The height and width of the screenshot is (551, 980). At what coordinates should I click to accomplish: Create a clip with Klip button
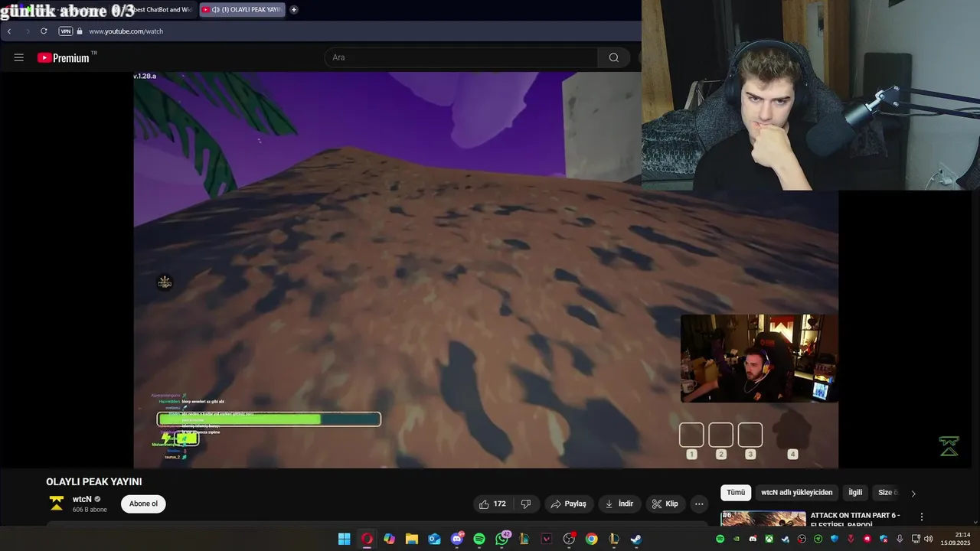(665, 504)
